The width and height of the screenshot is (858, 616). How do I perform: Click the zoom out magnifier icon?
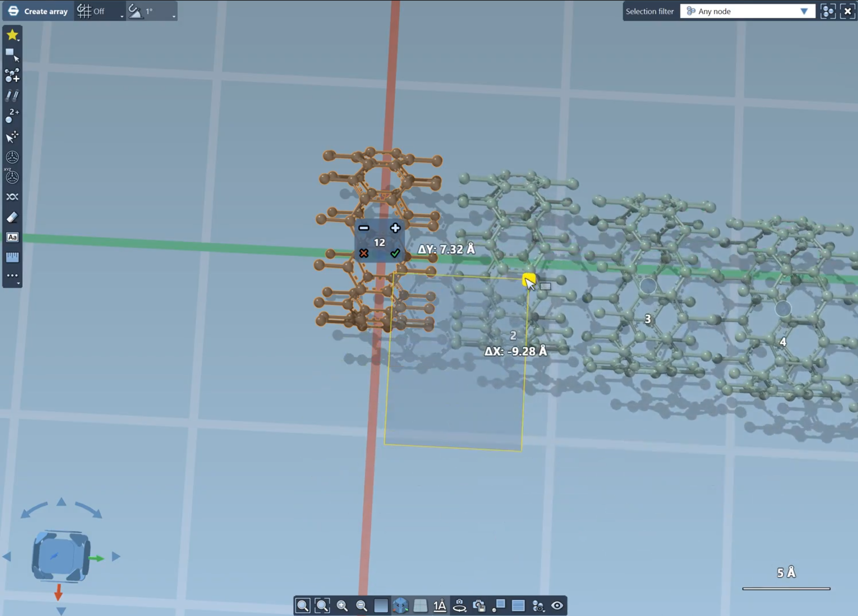click(x=361, y=605)
